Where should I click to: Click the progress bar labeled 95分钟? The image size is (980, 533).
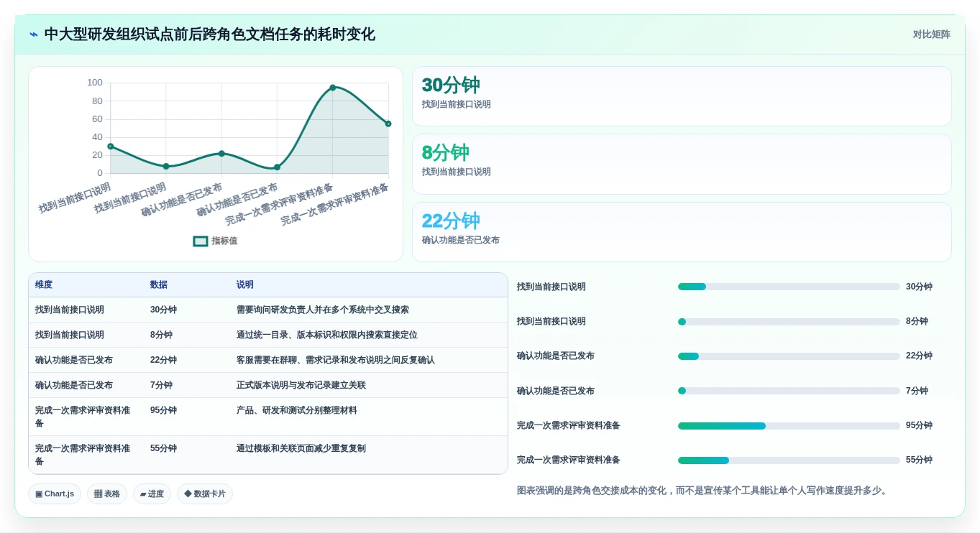[789, 426]
